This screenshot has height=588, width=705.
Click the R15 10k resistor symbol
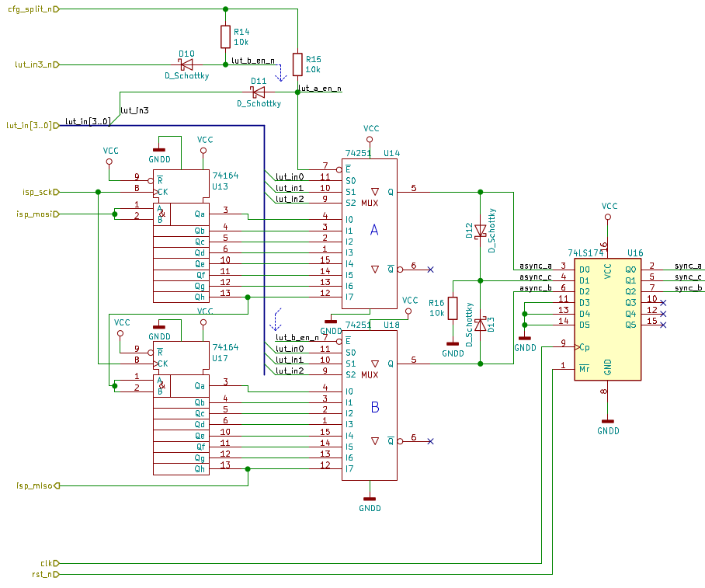click(297, 64)
